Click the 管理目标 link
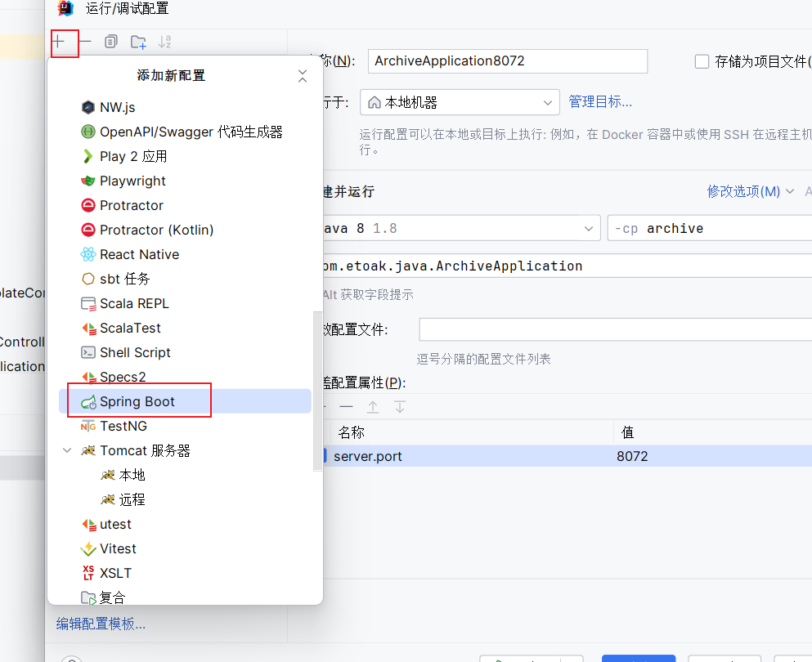The image size is (812, 662). 600,102
